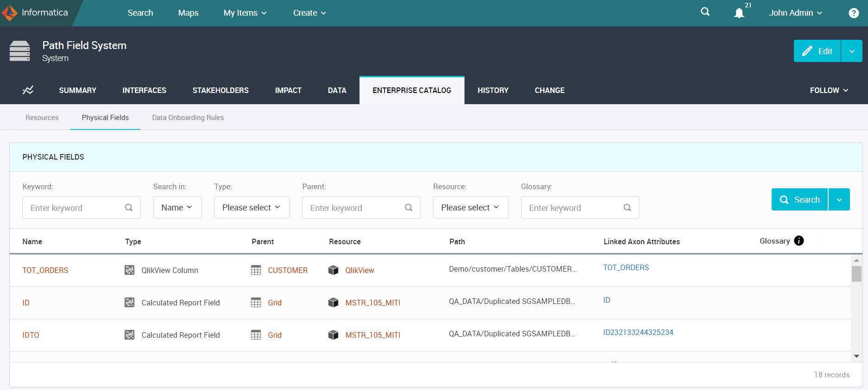
Task: Open the IDTO field name link
Action: [x=31, y=335]
